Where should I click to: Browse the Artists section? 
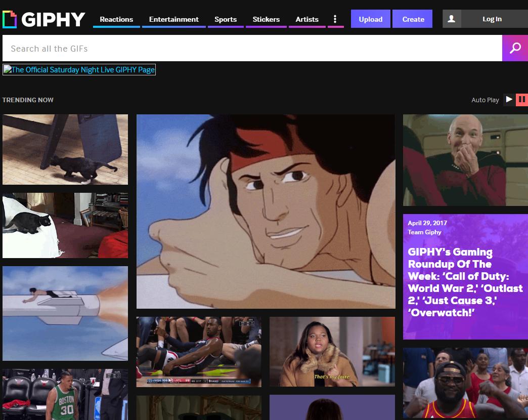coord(307,19)
